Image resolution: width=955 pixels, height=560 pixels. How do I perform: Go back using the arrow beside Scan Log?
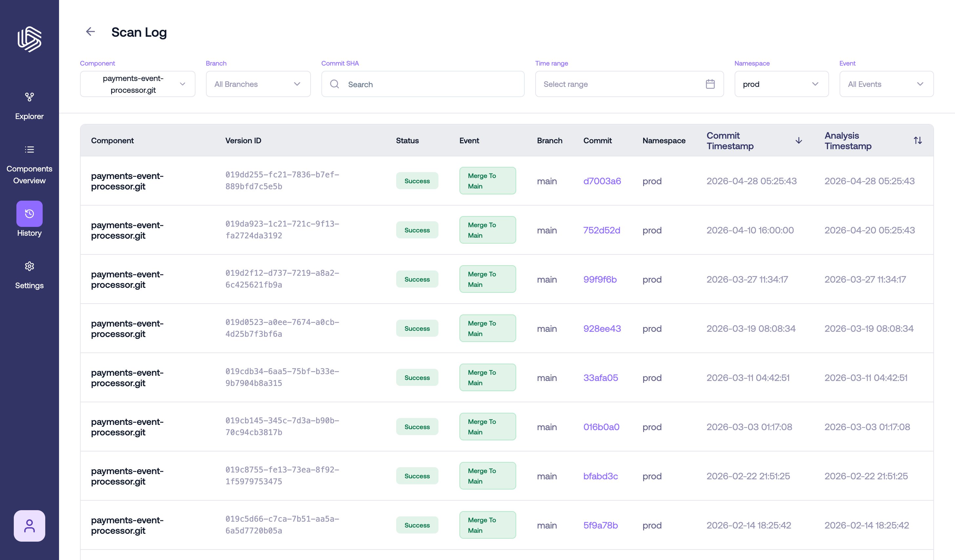pos(90,31)
